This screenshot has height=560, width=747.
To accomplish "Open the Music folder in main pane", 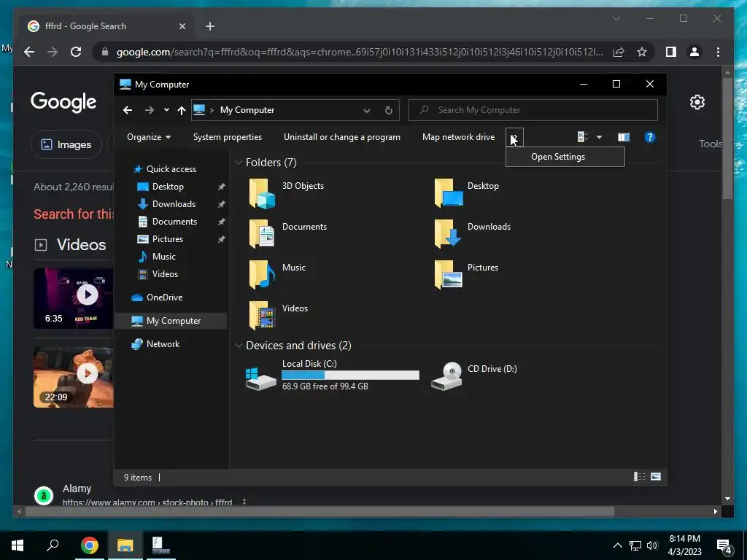I will pyautogui.click(x=276, y=274).
